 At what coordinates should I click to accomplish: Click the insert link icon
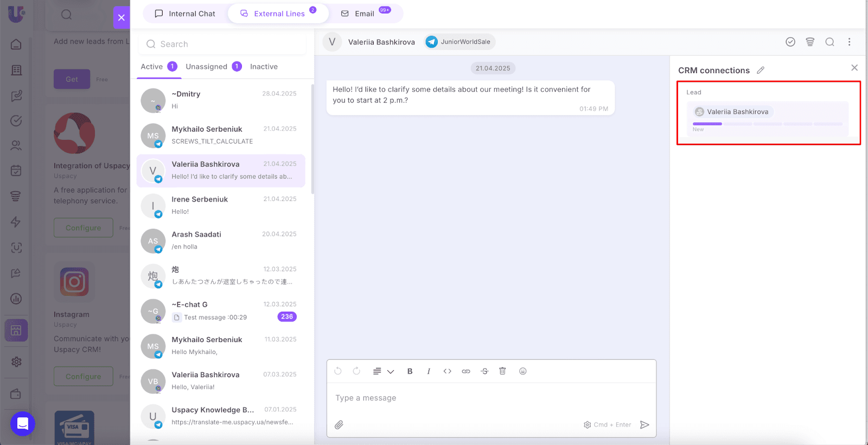click(466, 371)
